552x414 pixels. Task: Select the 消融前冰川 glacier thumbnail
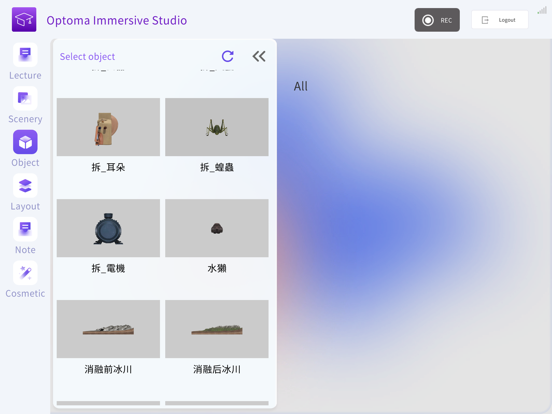coord(108,329)
